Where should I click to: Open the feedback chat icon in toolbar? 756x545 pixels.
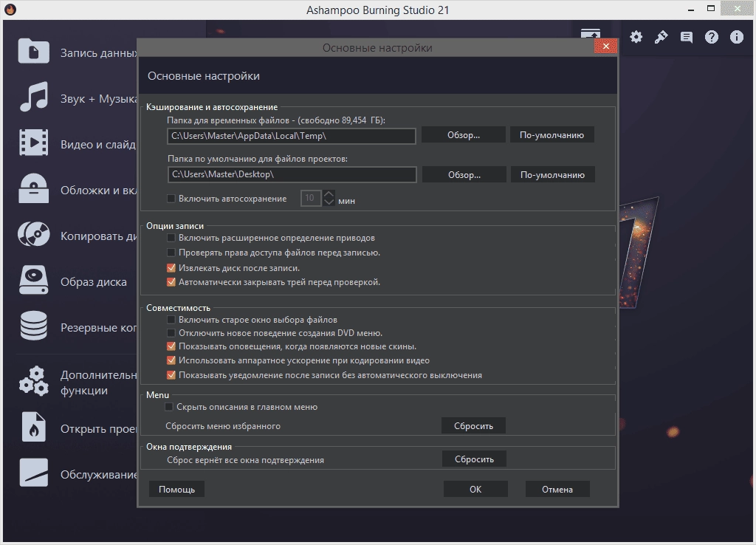pos(687,37)
